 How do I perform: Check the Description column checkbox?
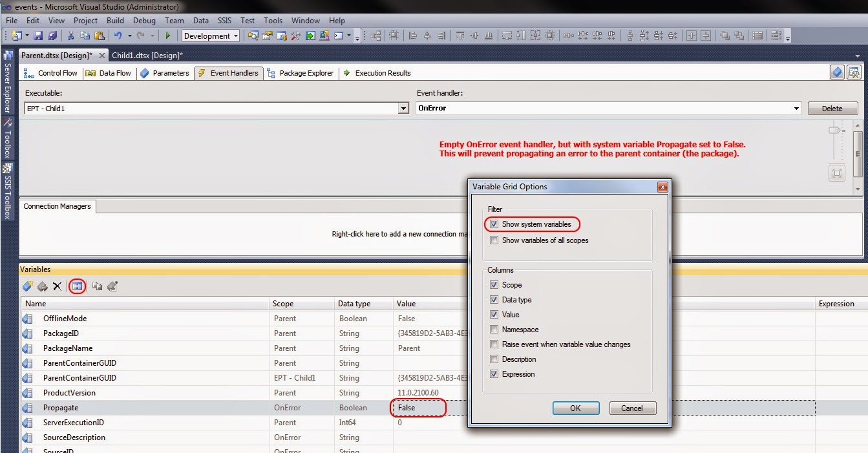(494, 359)
